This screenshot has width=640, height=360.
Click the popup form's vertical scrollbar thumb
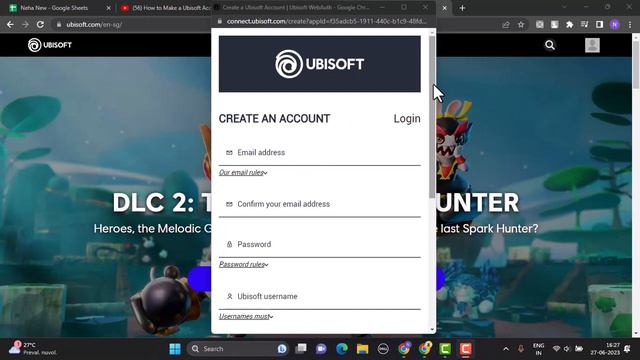pos(432,118)
